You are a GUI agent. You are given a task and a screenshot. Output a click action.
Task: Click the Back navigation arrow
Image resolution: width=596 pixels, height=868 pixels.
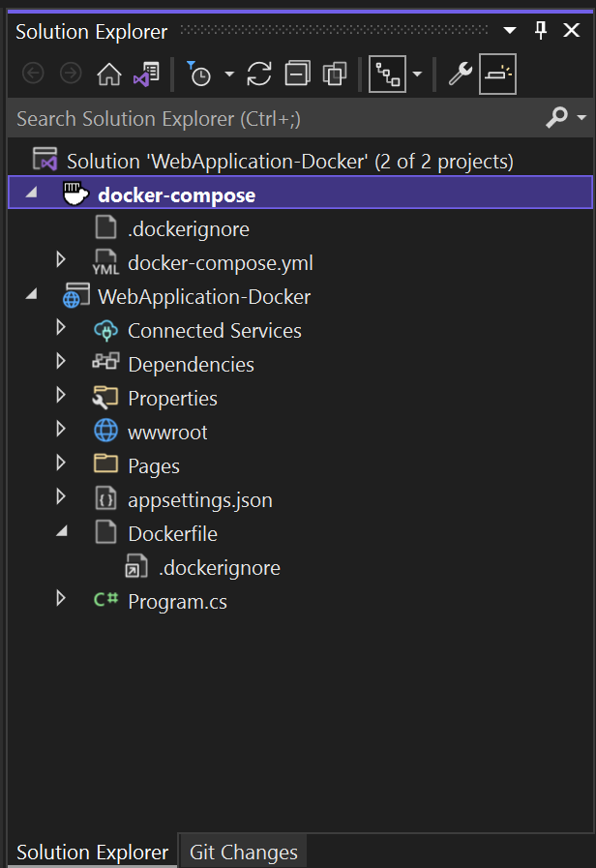[32, 74]
